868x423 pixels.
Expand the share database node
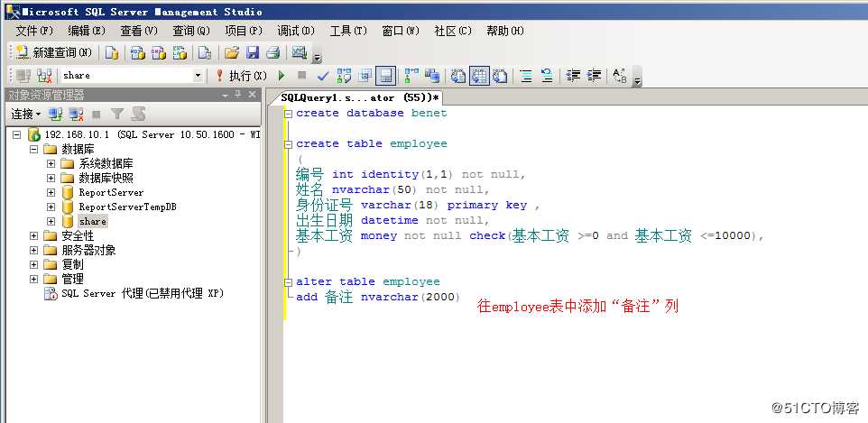tap(51, 222)
